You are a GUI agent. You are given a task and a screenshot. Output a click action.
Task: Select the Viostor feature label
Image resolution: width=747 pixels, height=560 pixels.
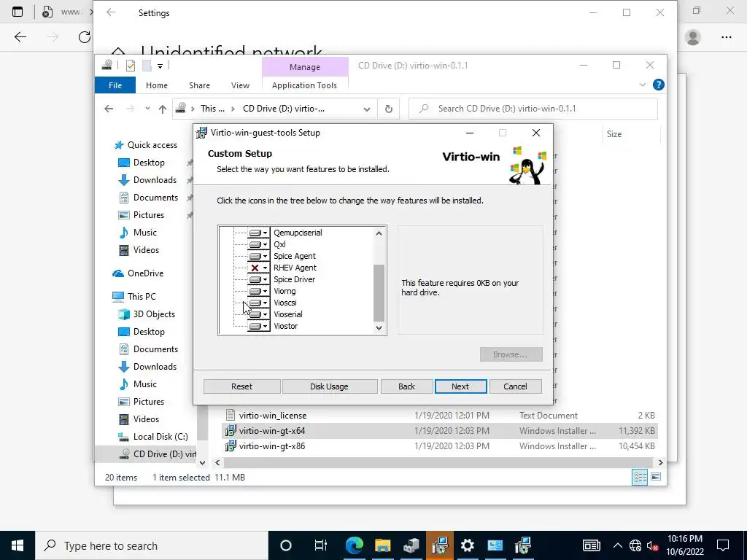point(285,326)
